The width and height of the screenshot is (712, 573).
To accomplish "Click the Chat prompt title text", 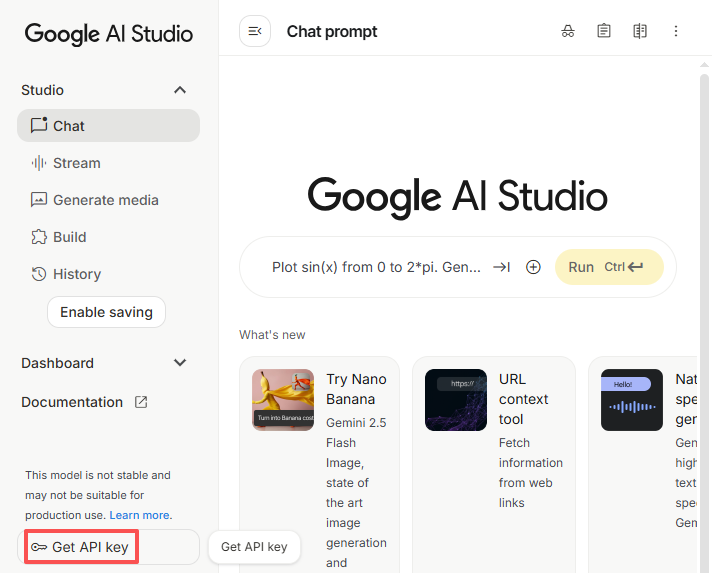I will coord(332,31).
